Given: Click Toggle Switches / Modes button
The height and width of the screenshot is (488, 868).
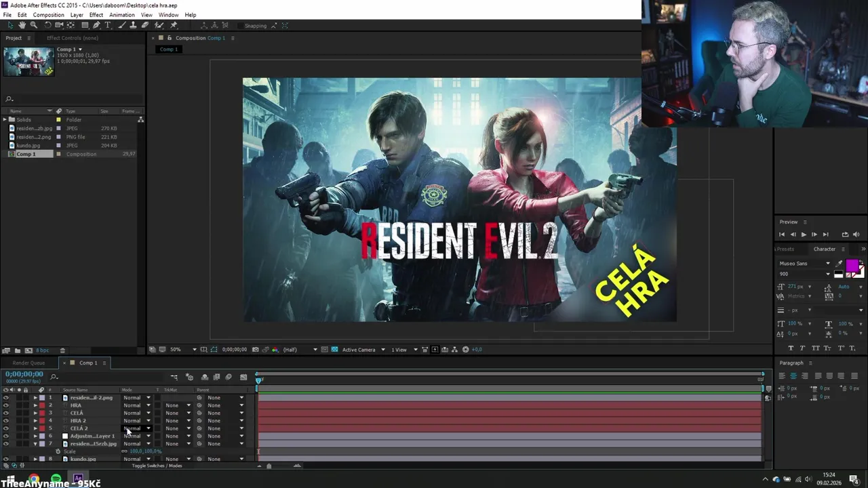Looking at the screenshot, I should coord(157,466).
